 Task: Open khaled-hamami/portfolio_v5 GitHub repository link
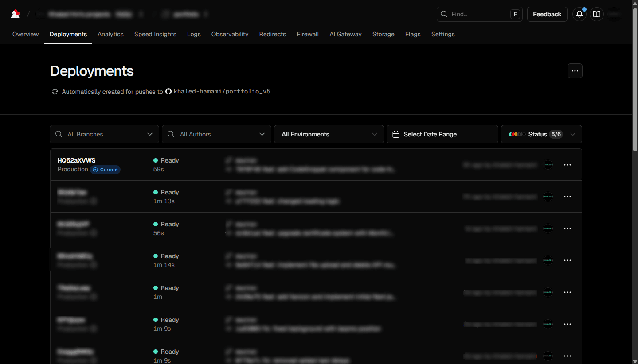221,92
